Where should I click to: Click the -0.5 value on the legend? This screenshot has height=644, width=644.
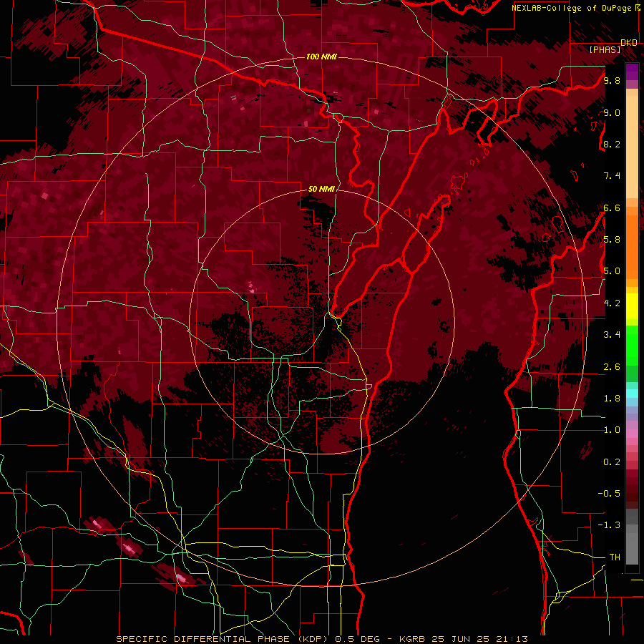pos(609,494)
